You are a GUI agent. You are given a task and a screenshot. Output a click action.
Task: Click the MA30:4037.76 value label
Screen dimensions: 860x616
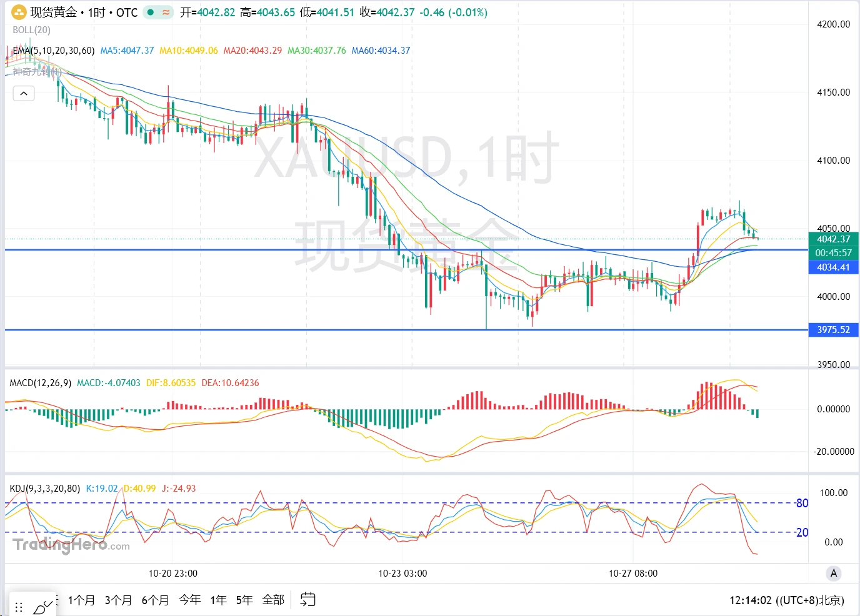(x=316, y=51)
